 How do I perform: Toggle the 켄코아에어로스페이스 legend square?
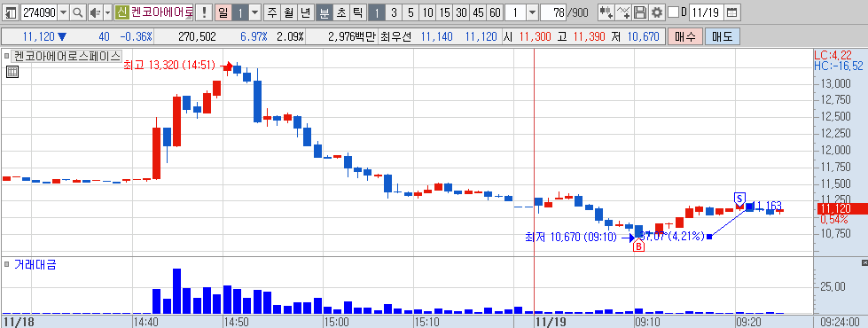[x=7, y=56]
